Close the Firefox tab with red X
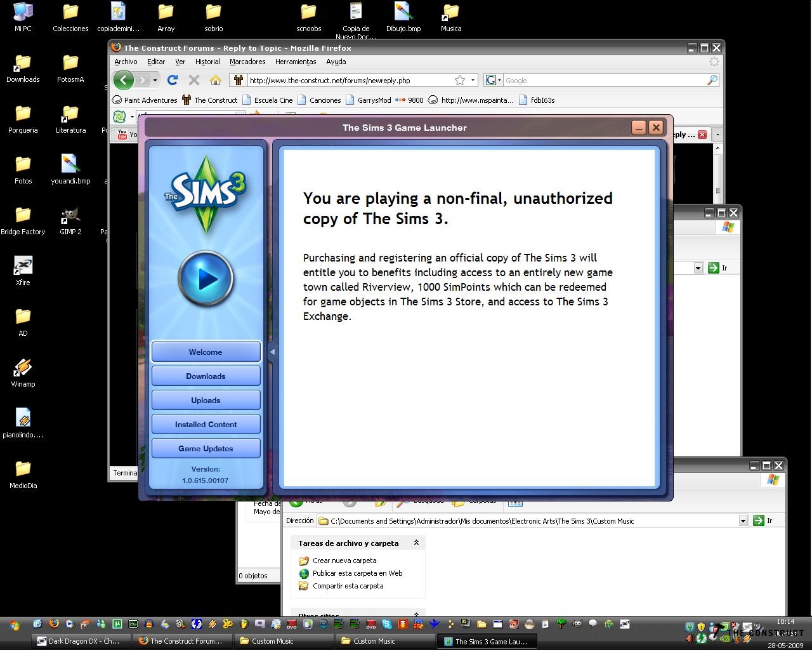812x650 pixels. point(702,135)
